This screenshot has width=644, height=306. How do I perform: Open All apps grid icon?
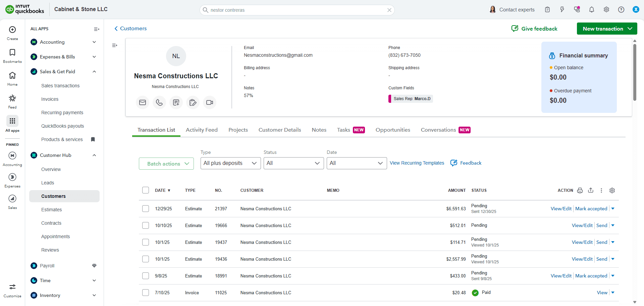coord(12,121)
